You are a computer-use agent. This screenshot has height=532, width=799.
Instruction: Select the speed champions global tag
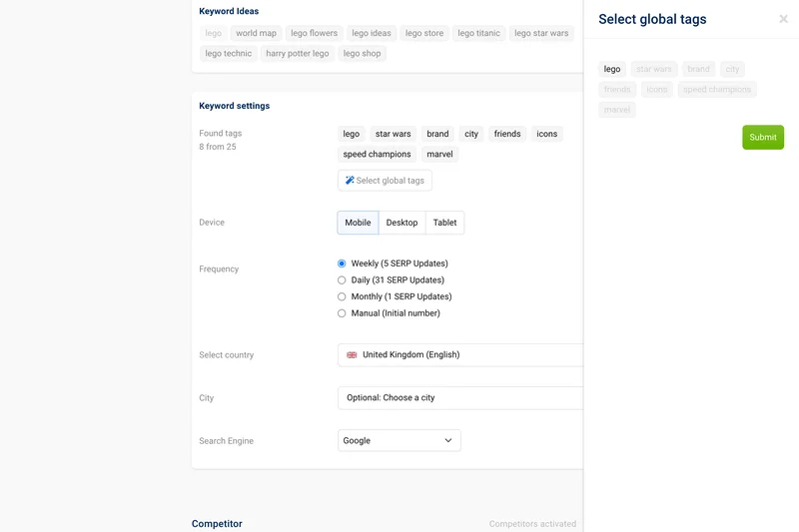(x=717, y=90)
